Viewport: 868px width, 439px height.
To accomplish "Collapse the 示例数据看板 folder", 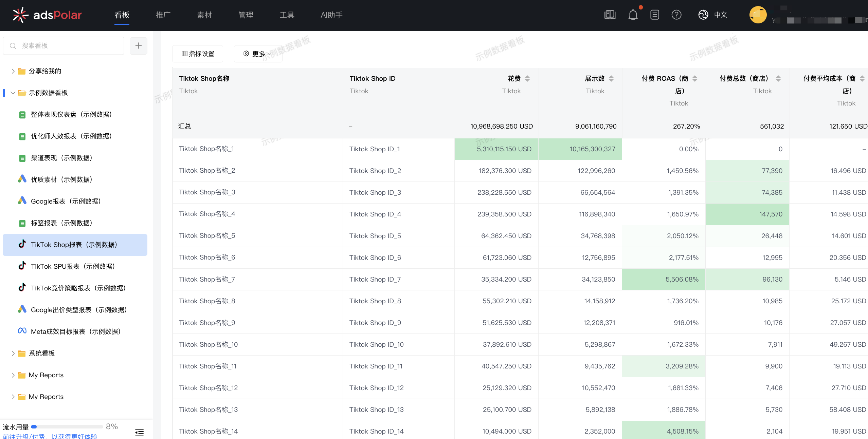I will 13,93.
